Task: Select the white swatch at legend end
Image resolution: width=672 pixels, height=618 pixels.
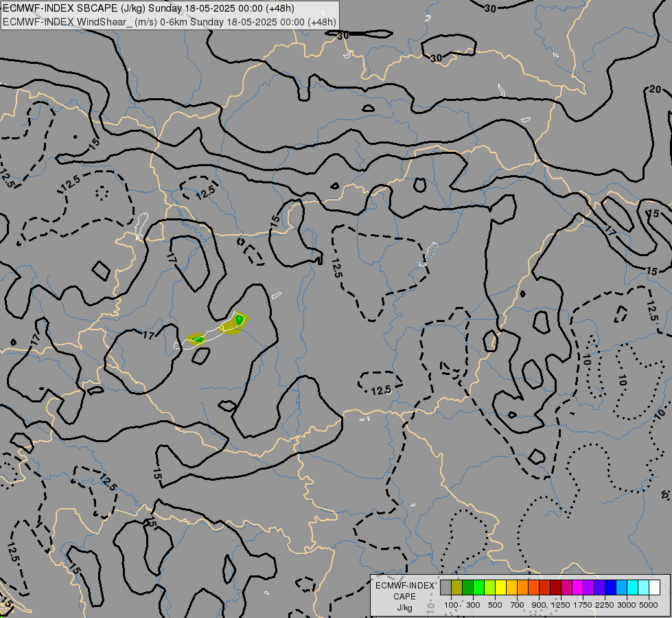Action: 654,587
